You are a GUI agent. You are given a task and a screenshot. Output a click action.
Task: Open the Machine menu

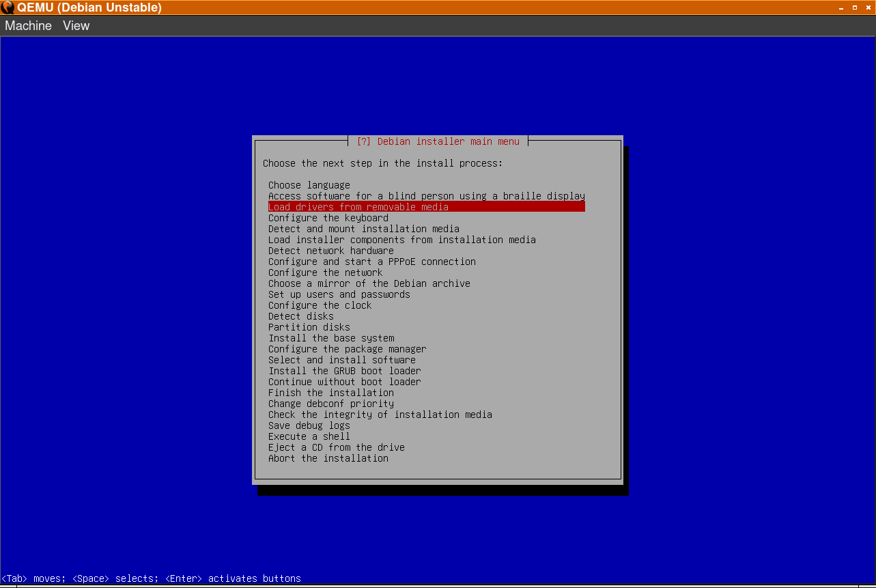29,26
